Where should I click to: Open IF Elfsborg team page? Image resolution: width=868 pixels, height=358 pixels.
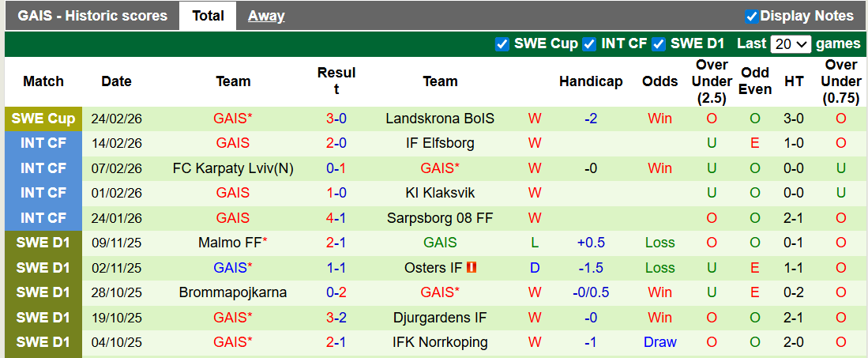(440, 143)
